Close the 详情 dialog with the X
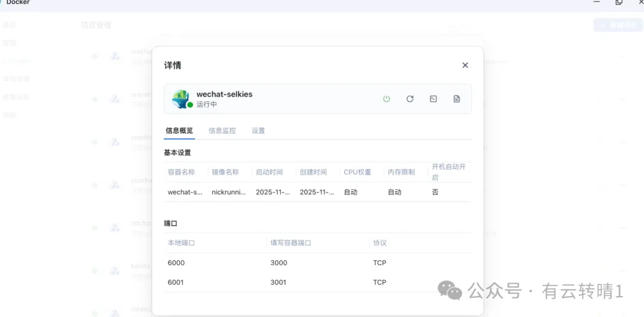644x317 pixels. pyautogui.click(x=465, y=66)
